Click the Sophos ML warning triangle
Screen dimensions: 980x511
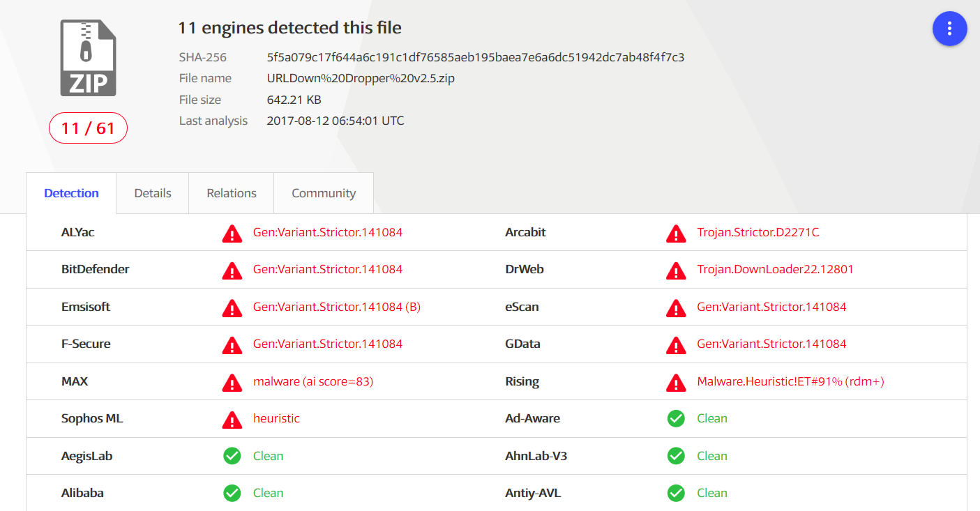pos(232,419)
